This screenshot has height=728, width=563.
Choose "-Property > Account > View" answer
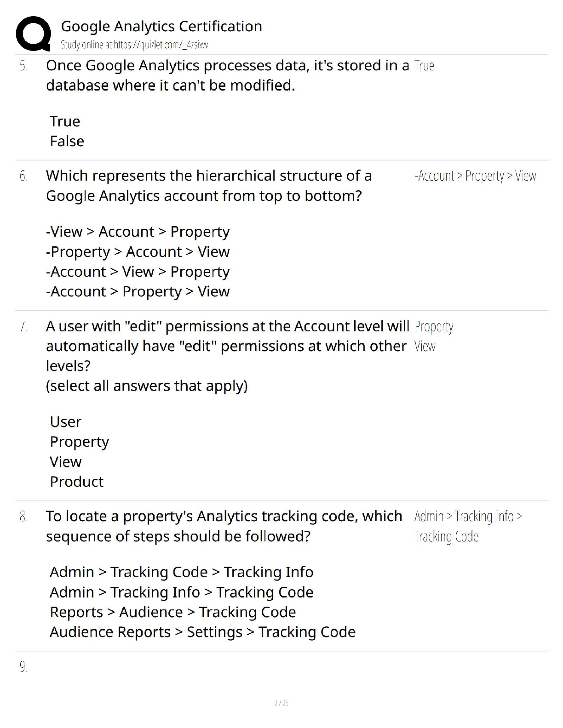138,252
